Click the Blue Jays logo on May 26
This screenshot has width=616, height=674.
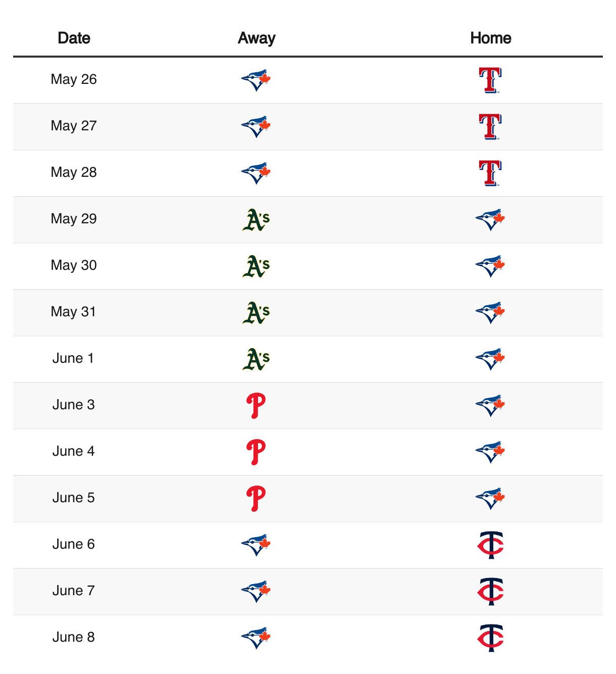(x=256, y=80)
